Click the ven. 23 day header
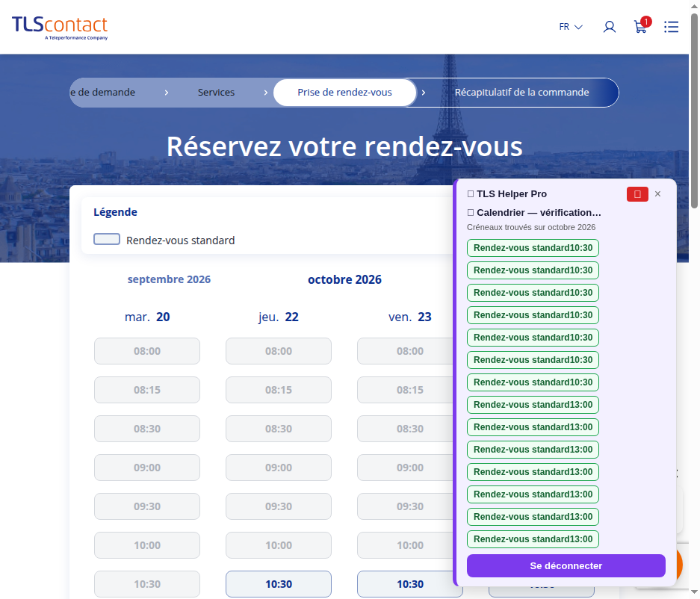Screen dimensions: 700x599 tap(410, 317)
